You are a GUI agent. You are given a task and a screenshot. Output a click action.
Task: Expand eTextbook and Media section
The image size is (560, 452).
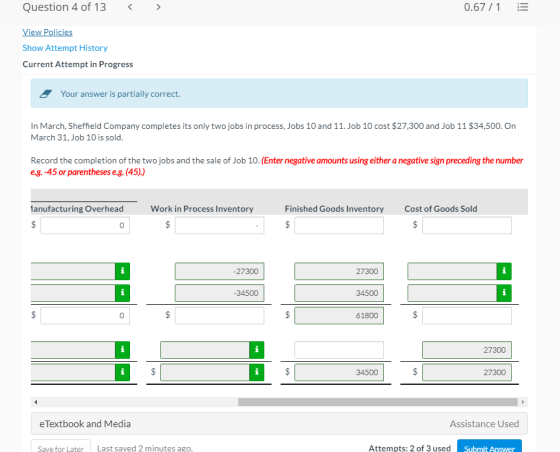(x=279, y=424)
